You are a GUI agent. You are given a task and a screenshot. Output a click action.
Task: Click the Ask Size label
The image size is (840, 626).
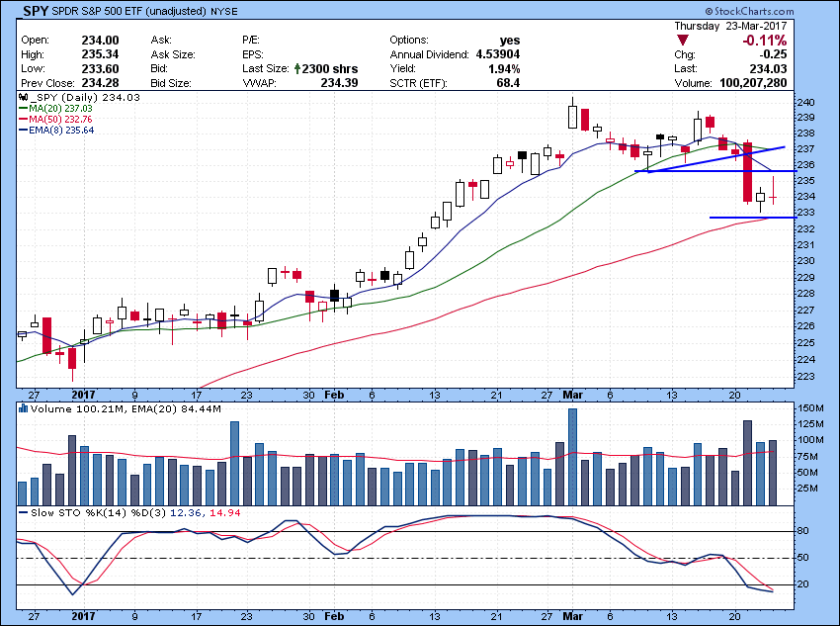point(173,54)
